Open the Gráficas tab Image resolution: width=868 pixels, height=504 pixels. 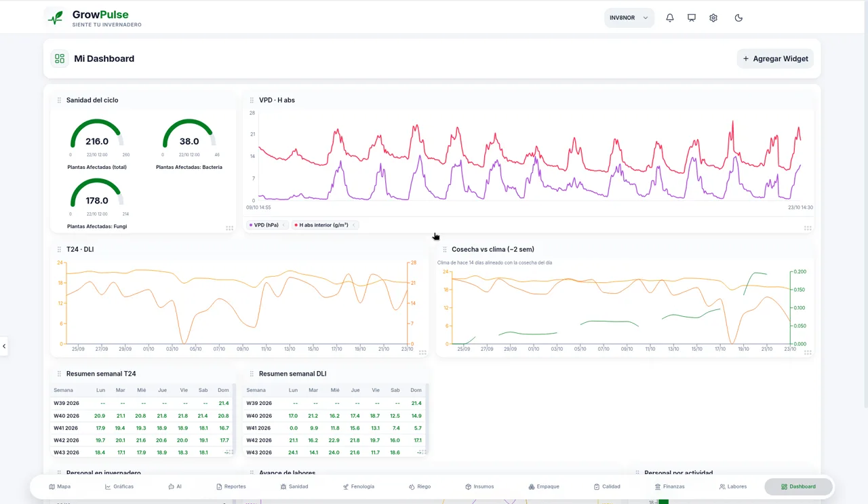[x=119, y=486]
